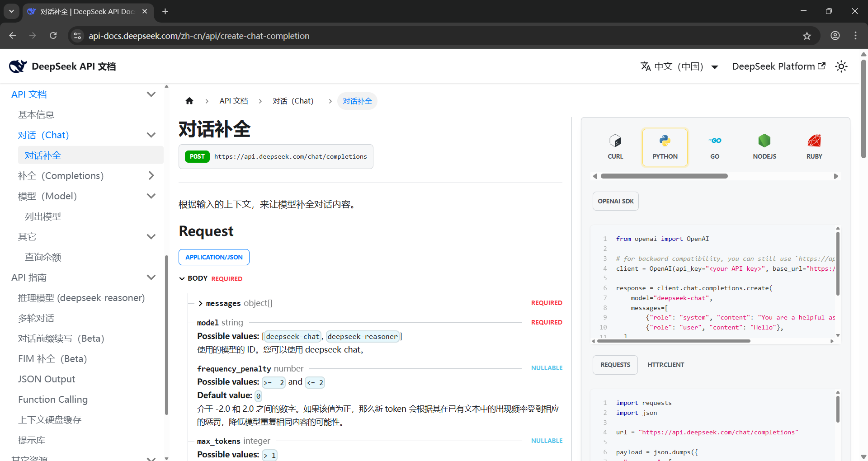Screen dimensions: 868x461
Task: Open a new browser tab
Action: 165,11
